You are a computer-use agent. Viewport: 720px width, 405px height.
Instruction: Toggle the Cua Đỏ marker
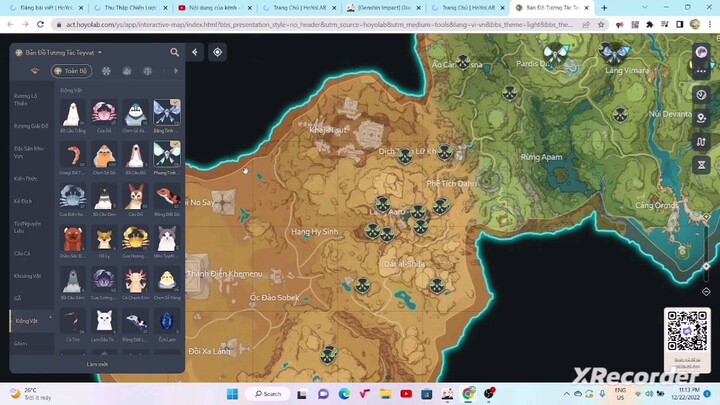(104, 113)
